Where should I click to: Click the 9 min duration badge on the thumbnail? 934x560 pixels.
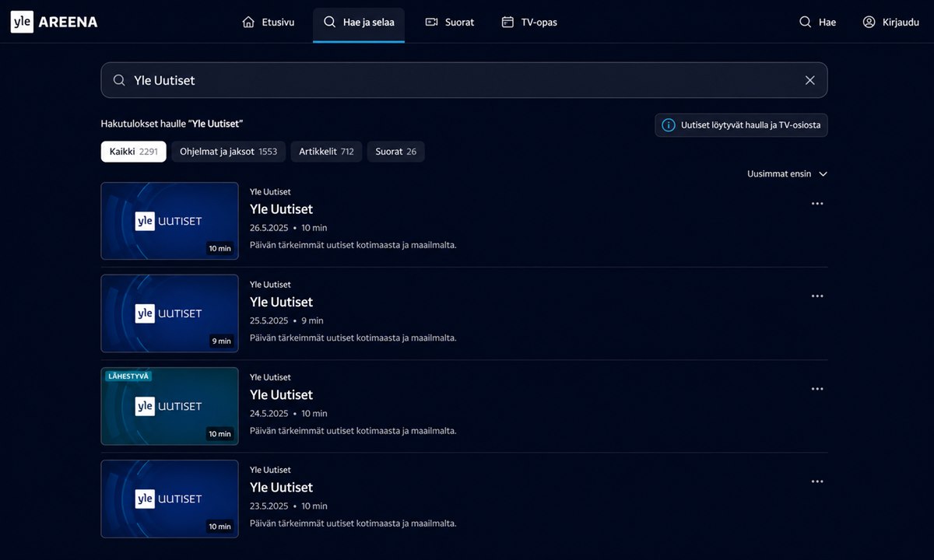coord(222,341)
